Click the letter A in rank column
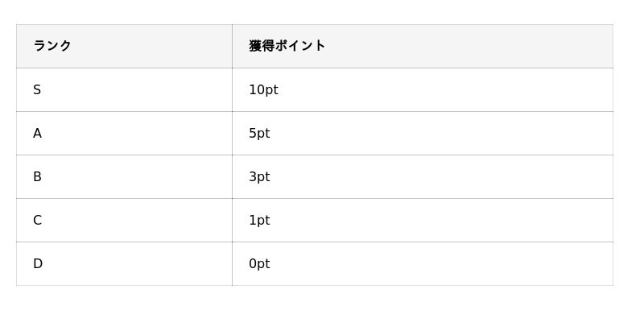644x310 pixels. pos(37,134)
